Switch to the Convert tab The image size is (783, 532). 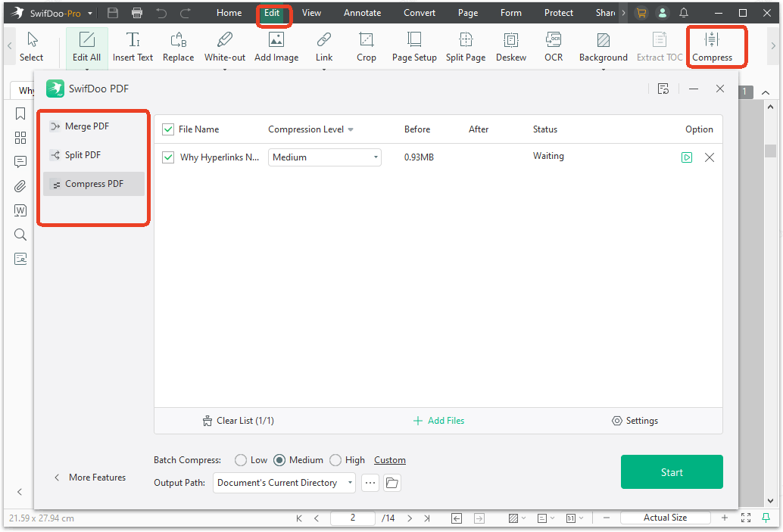pyautogui.click(x=420, y=13)
